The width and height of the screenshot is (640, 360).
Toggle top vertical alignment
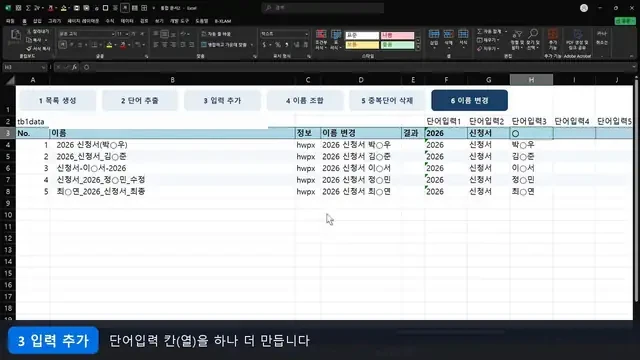click(x=156, y=34)
